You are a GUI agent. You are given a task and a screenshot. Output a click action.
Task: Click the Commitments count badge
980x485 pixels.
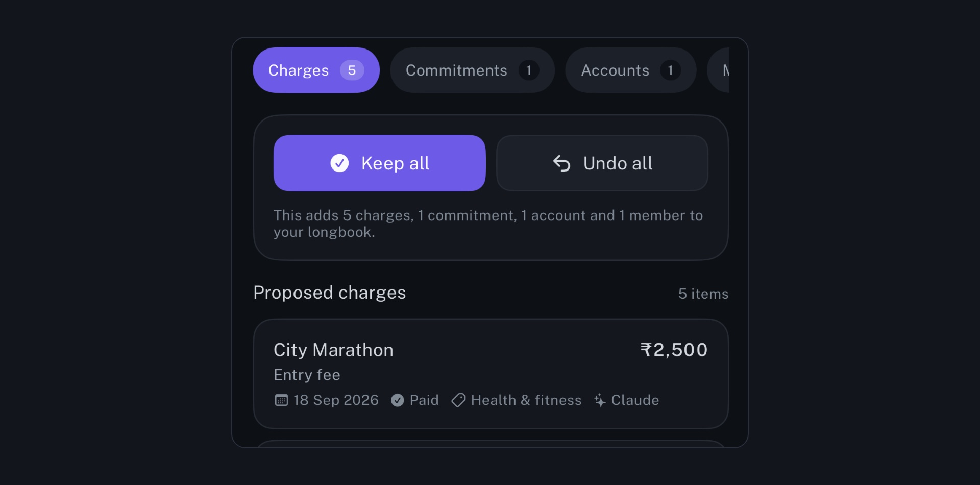pos(529,70)
